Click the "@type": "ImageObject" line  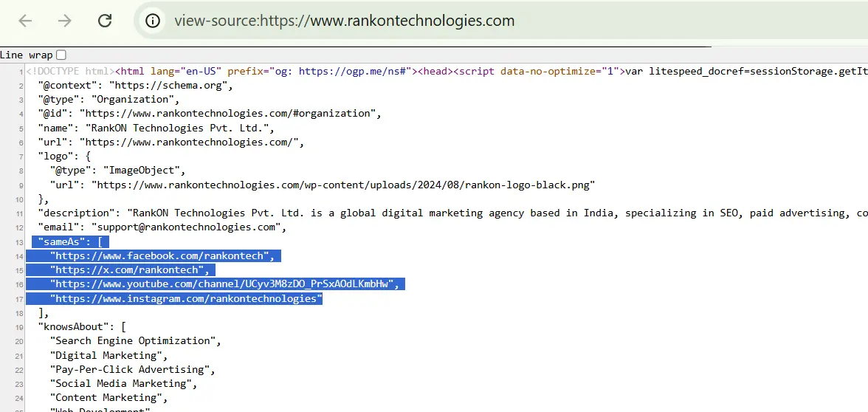pos(118,171)
